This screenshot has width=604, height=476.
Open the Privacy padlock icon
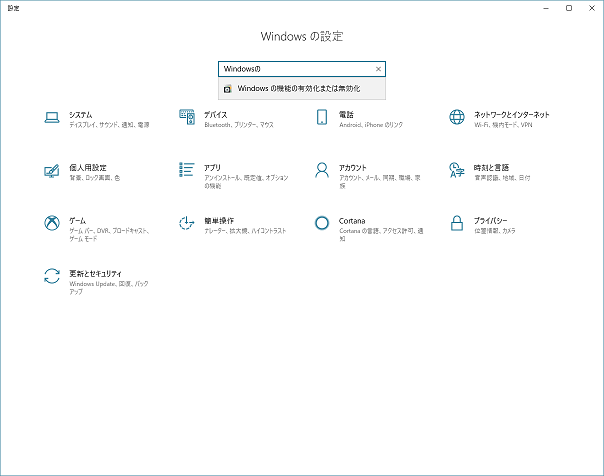[x=457, y=223]
